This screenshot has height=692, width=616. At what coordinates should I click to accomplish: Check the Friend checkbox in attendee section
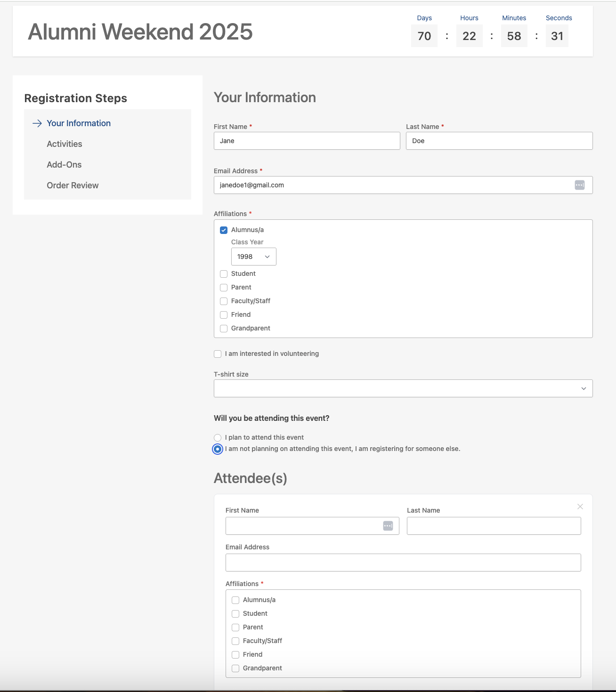pyautogui.click(x=235, y=654)
